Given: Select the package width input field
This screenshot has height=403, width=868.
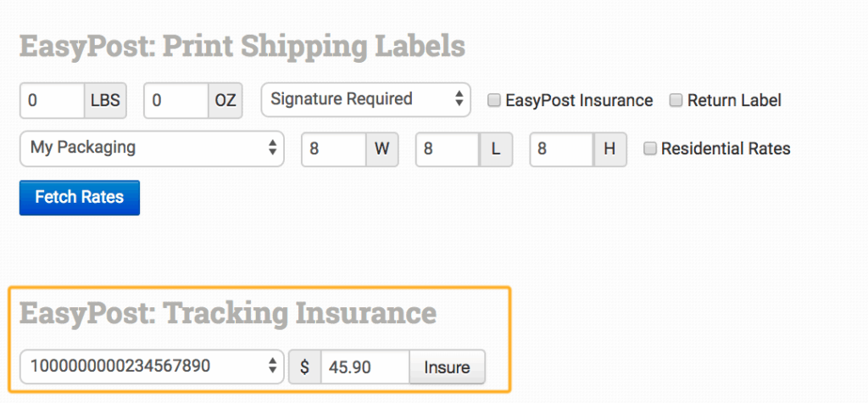Looking at the screenshot, I should click(x=333, y=149).
